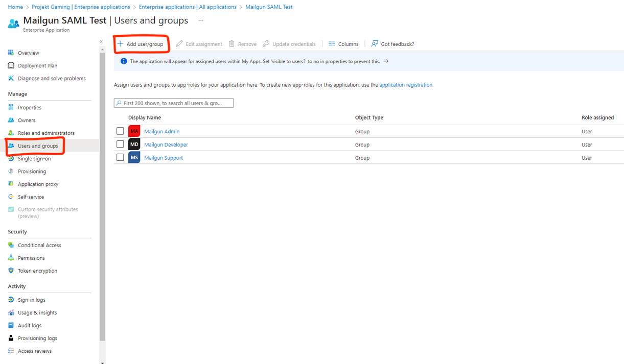Image resolution: width=624 pixels, height=364 pixels.
Task: Open the Mailgun Admin group link
Action: point(161,131)
